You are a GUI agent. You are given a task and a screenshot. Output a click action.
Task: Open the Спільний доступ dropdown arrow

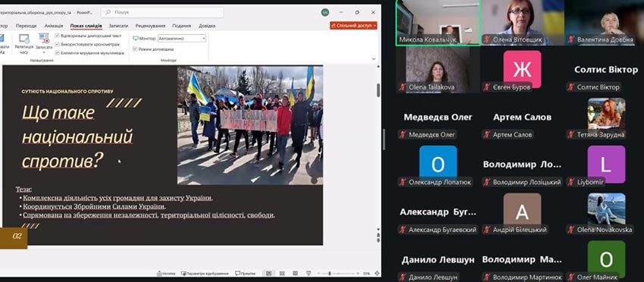coord(374,26)
